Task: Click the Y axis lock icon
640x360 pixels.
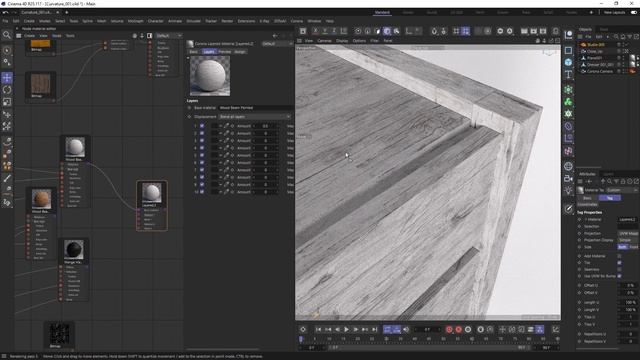Action: pyautogui.click(x=325, y=31)
